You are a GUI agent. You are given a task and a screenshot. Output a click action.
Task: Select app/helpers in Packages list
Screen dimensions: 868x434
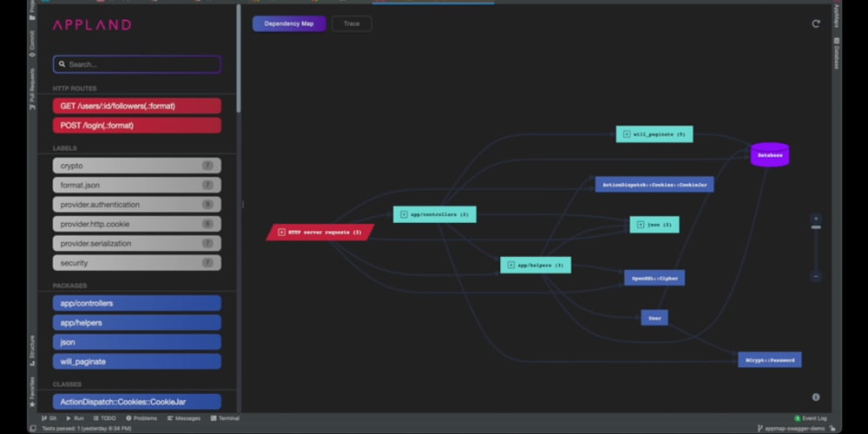click(137, 322)
